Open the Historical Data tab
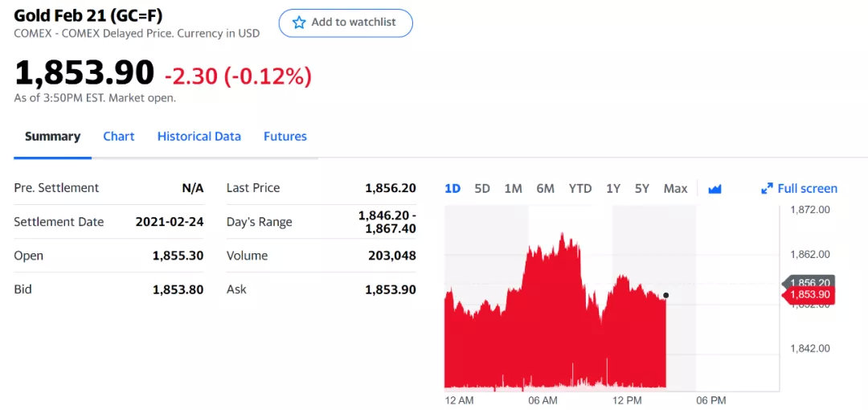 [199, 137]
